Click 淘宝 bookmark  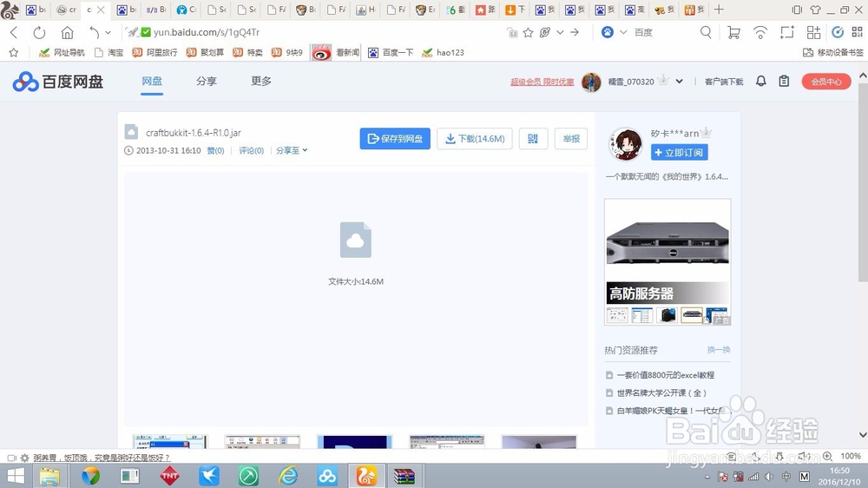109,53
